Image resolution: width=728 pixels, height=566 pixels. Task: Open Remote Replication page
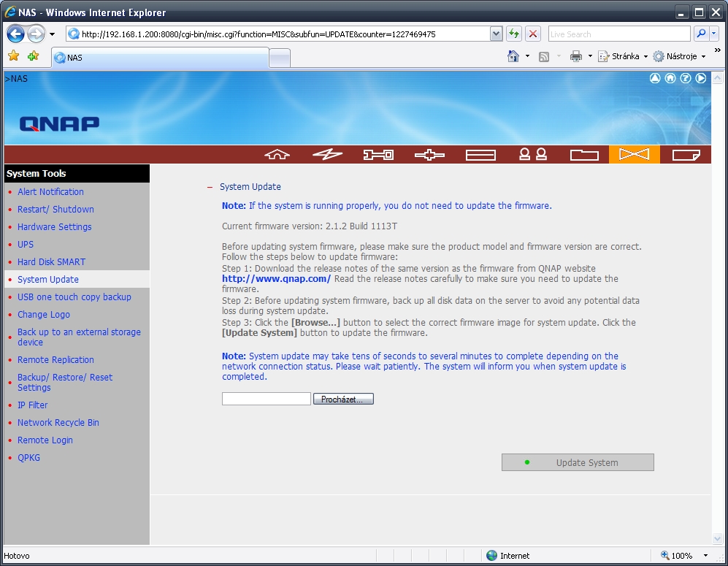tap(55, 360)
